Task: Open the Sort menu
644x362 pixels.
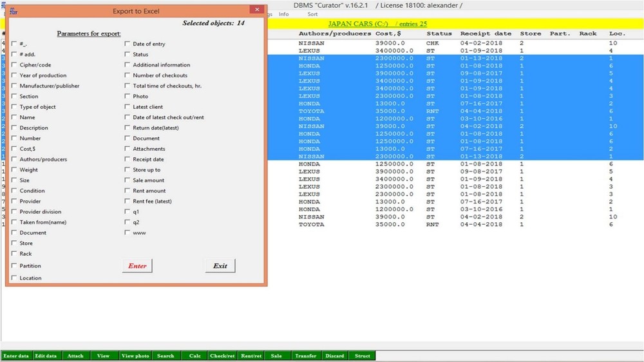Action: pyautogui.click(x=312, y=14)
